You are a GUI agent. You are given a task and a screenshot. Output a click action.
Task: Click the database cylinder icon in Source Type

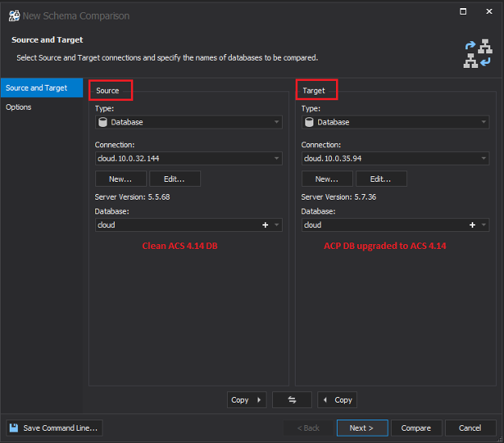tap(103, 122)
